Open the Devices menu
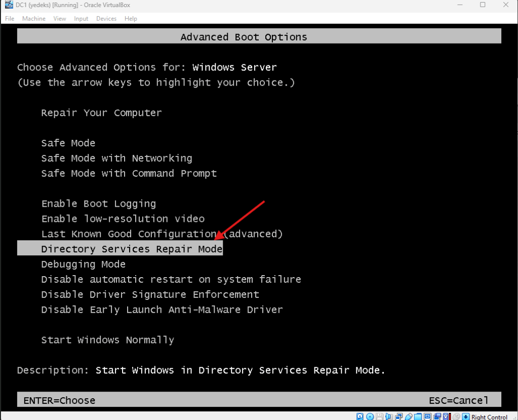The width and height of the screenshot is (518, 420). coord(106,19)
